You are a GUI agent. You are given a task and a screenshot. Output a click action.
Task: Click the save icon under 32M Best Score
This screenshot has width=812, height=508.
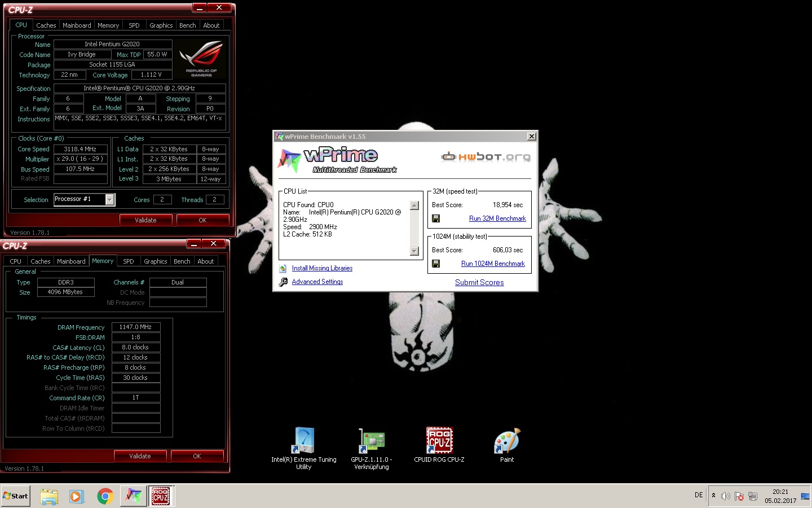point(436,218)
